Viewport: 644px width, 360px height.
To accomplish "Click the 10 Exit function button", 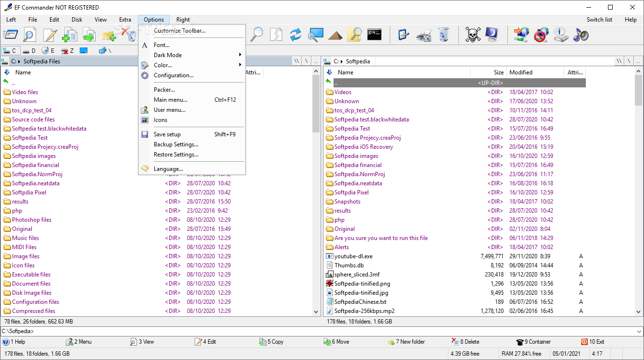I will click(x=593, y=342).
